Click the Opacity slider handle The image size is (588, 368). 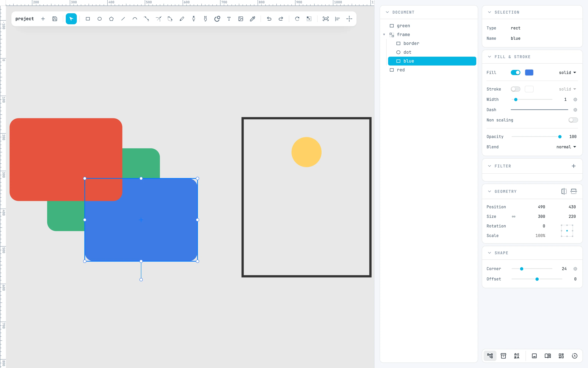pos(560,137)
